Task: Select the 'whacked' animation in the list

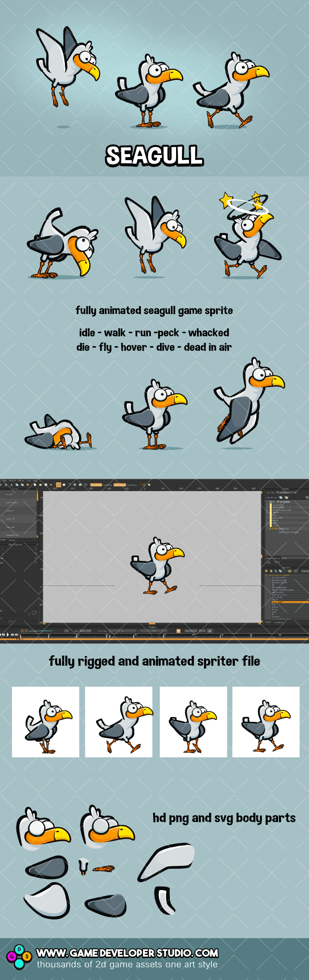Action: (x=275, y=616)
